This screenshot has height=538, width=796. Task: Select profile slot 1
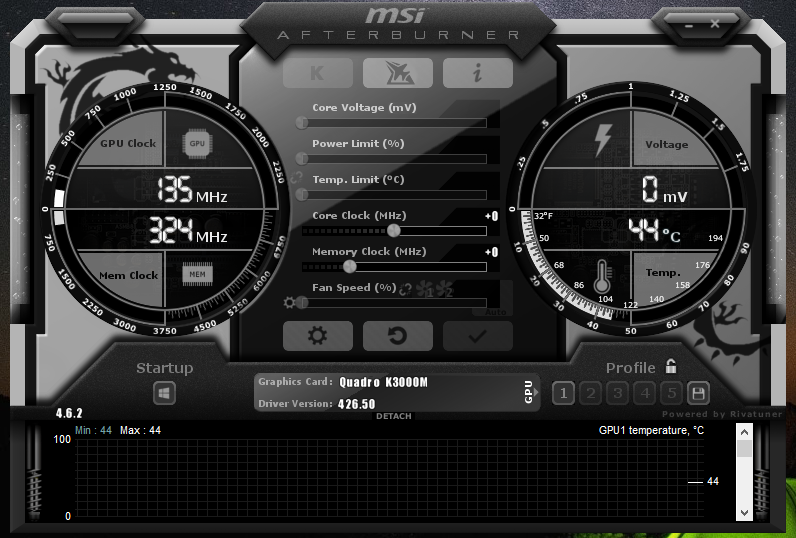[x=563, y=393]
